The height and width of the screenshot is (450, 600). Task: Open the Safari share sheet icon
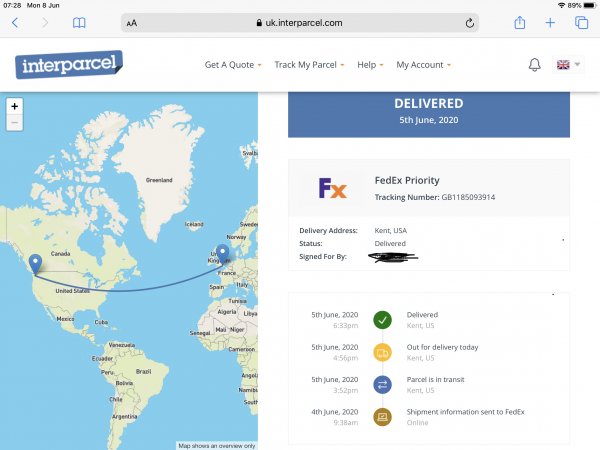click(519, 23)
